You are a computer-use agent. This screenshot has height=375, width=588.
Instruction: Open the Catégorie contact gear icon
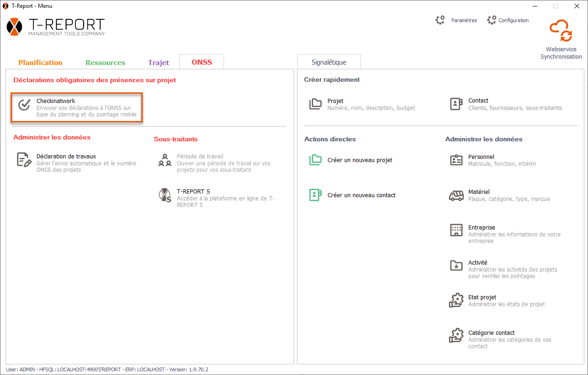point(456,336)
